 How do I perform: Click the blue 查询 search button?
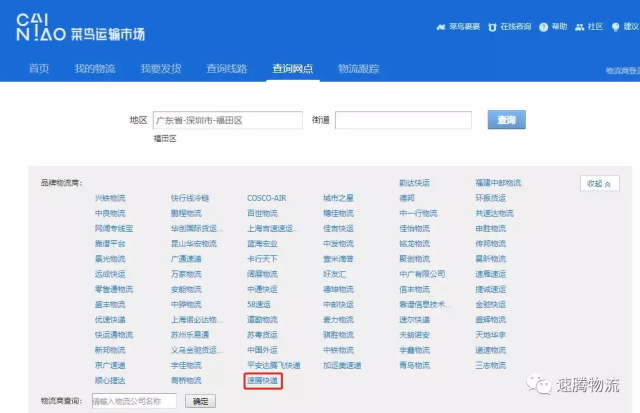(x=507, y=120)
